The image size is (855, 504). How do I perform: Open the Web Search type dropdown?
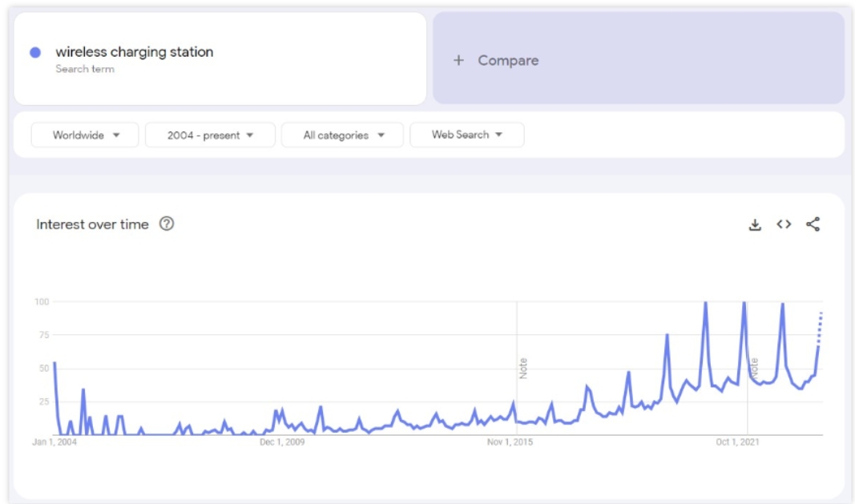pos(466,135)
